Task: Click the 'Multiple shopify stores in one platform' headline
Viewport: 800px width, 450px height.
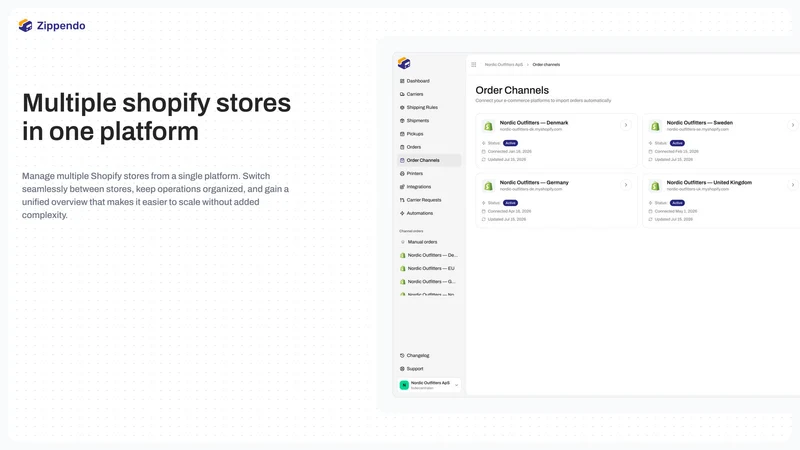Action: [157, 117]
